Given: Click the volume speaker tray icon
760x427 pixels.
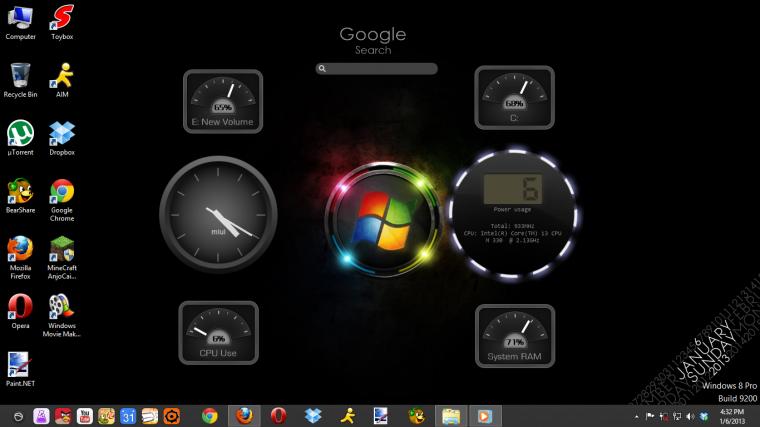Looking at the screenshot, I should click(x=691, y=416).
